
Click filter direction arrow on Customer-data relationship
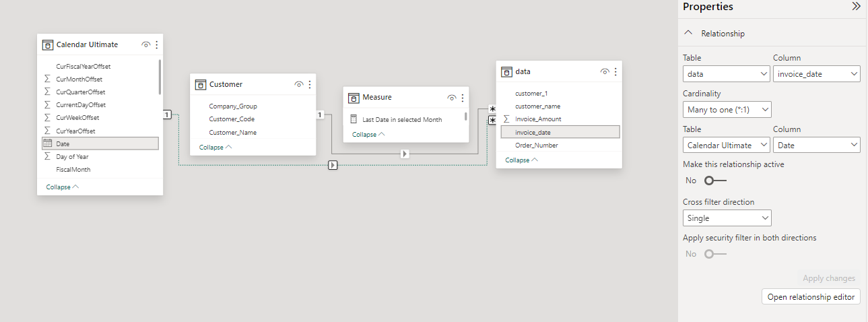coord(404,154)
